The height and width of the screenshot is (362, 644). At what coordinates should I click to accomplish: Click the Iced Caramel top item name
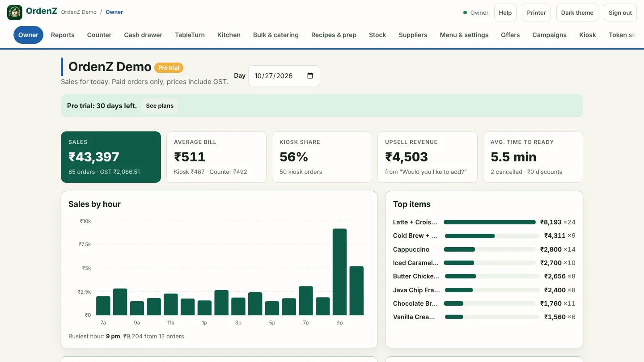416,263
